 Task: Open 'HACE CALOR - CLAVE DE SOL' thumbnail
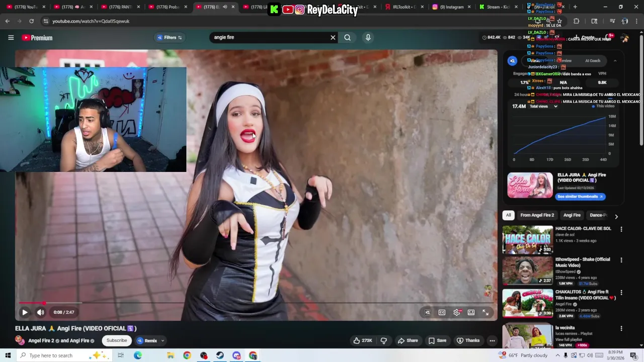click(x=527, y=240)
